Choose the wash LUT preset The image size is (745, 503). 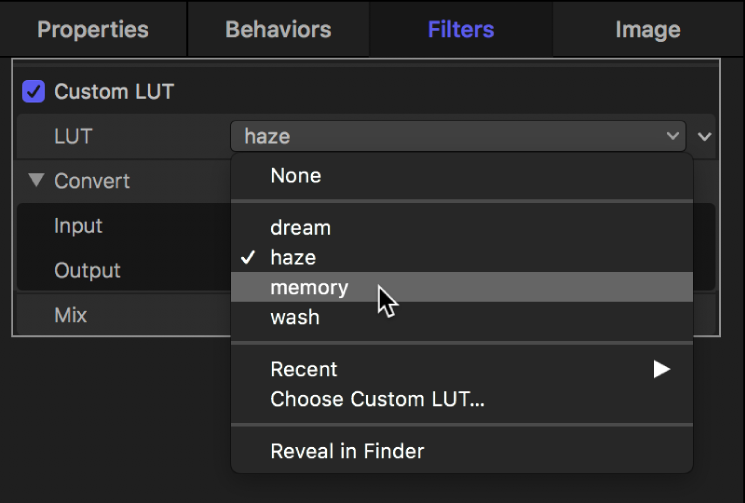(295, 317)
